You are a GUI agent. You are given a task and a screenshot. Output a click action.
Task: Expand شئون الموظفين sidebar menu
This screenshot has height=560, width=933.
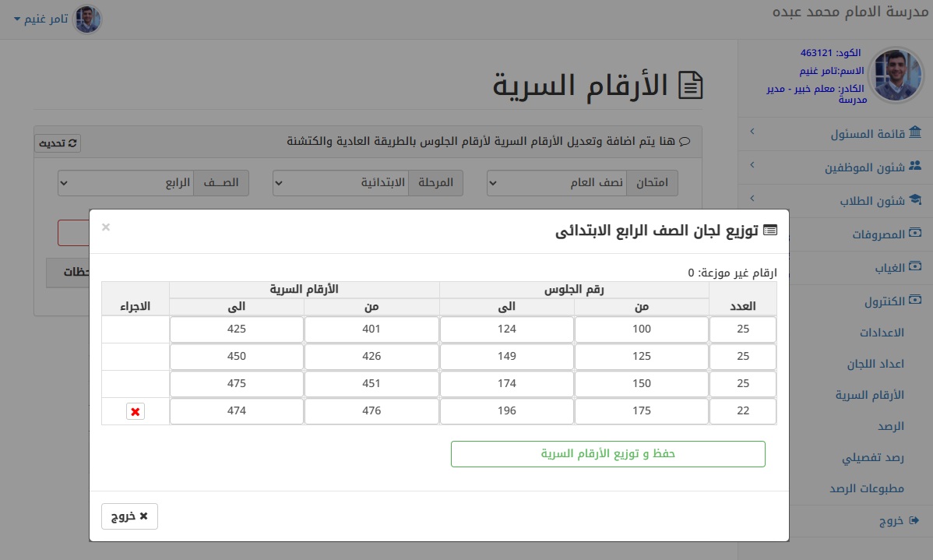point(836,167)
